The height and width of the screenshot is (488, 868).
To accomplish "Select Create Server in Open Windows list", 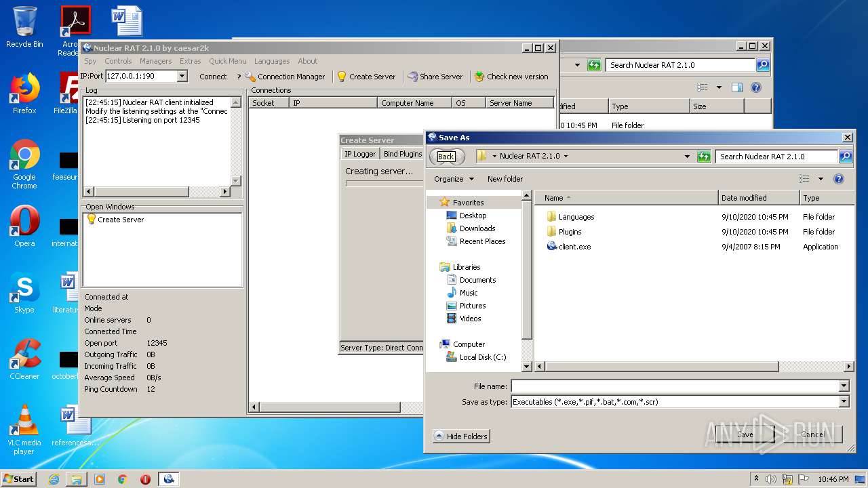I will click(115, 220).
